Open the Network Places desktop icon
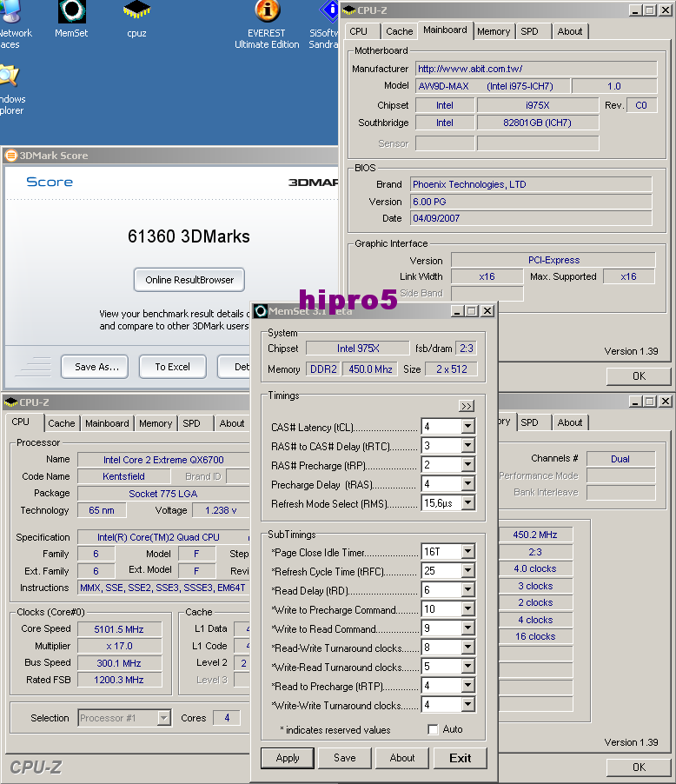This screenshot has height=784, width=676. coord(15,24)
